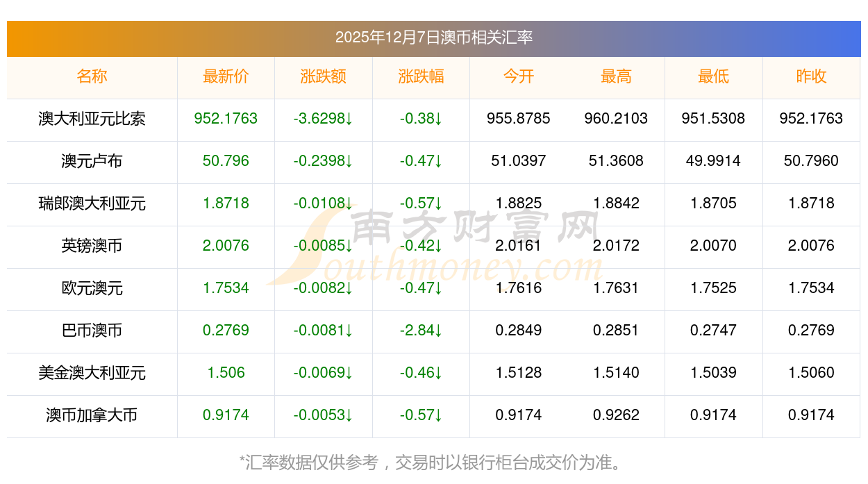The image size is (868, 484).
Task: Click opening value 1.5128
Action: [x=519, y=373]
